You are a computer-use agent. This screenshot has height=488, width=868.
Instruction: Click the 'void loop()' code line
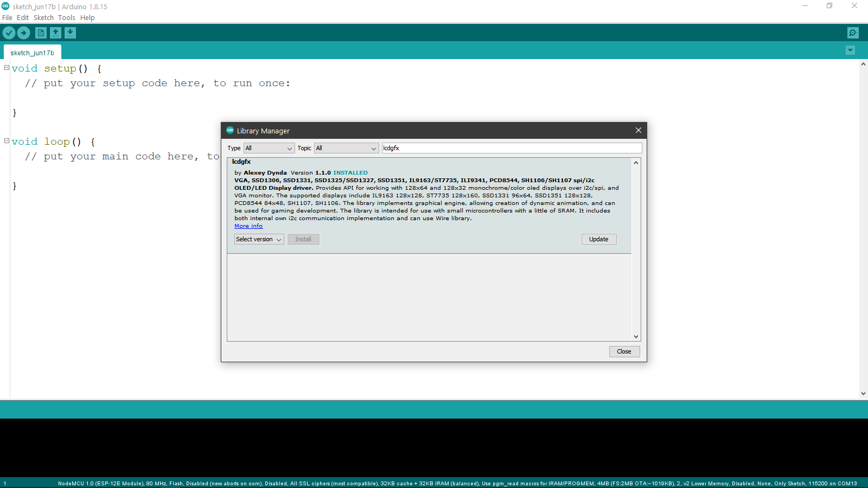54,142
